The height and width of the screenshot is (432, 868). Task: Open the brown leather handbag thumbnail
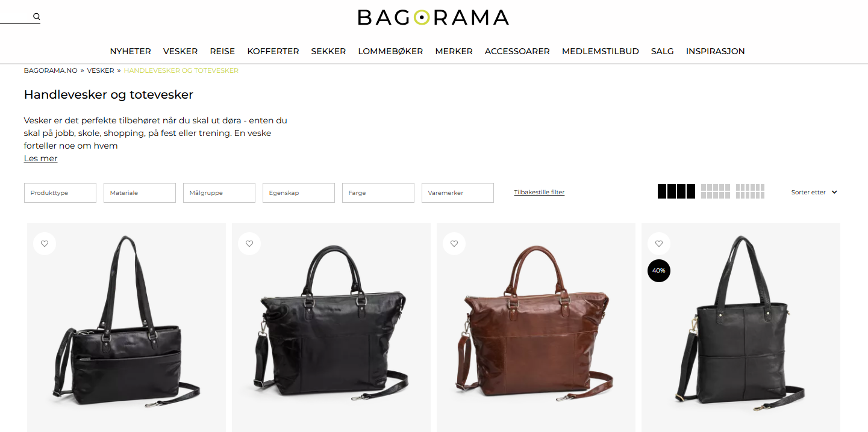point(536,327)
